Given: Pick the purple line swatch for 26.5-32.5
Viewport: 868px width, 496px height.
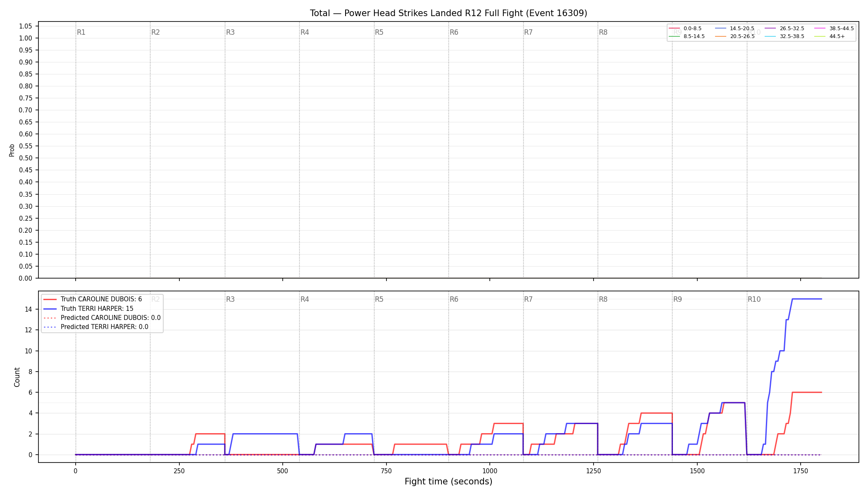Looking at the screenshot, I should click(770, 29).
